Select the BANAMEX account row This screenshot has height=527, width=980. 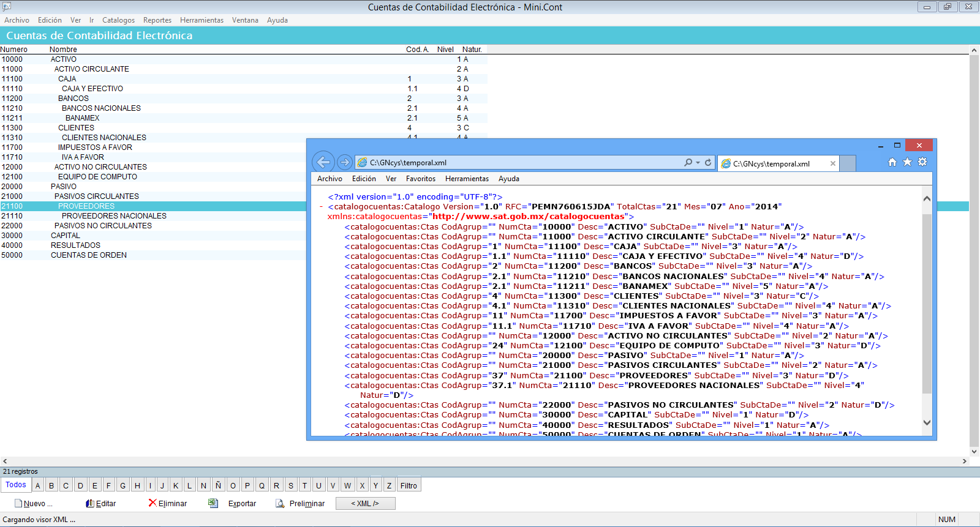click(244, 118)
